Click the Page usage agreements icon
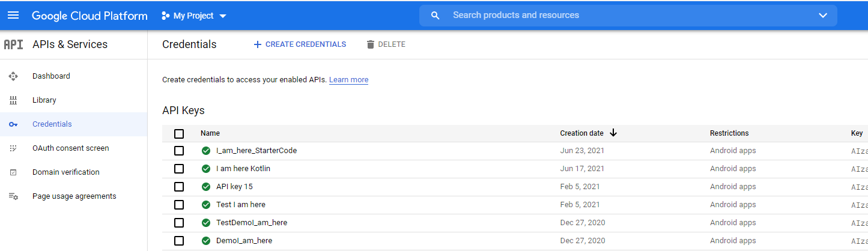 (13, 196)
